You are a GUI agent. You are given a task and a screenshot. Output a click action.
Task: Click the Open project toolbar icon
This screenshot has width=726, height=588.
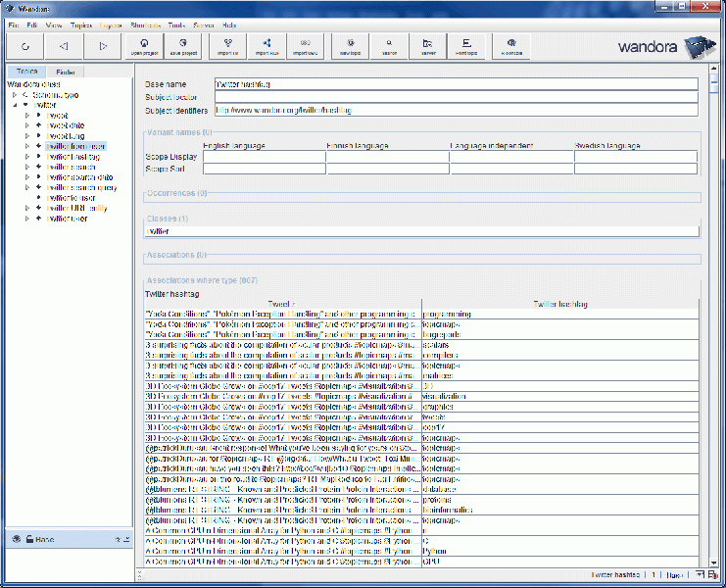pos(144,46)
